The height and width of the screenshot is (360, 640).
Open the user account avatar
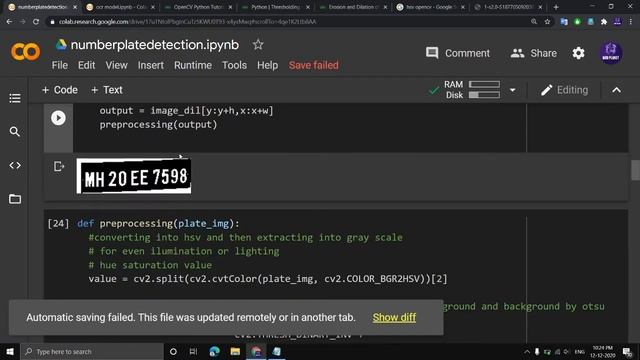click(611, 53)
